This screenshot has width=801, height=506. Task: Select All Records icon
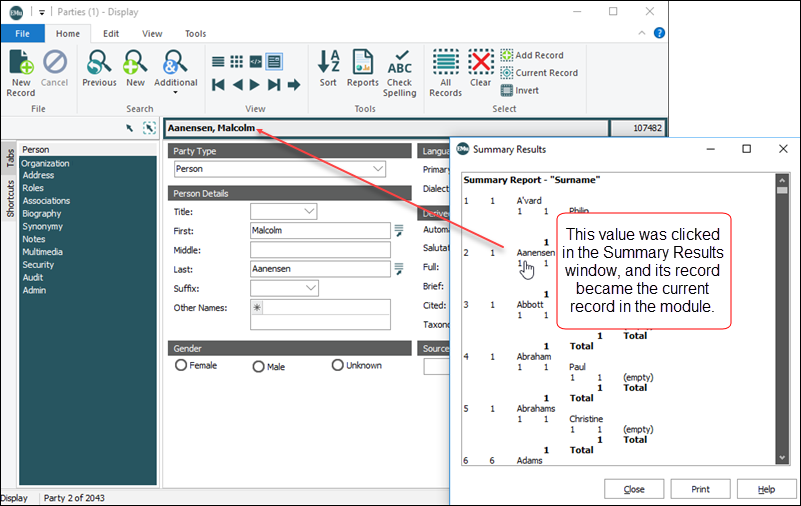(445, 66)
